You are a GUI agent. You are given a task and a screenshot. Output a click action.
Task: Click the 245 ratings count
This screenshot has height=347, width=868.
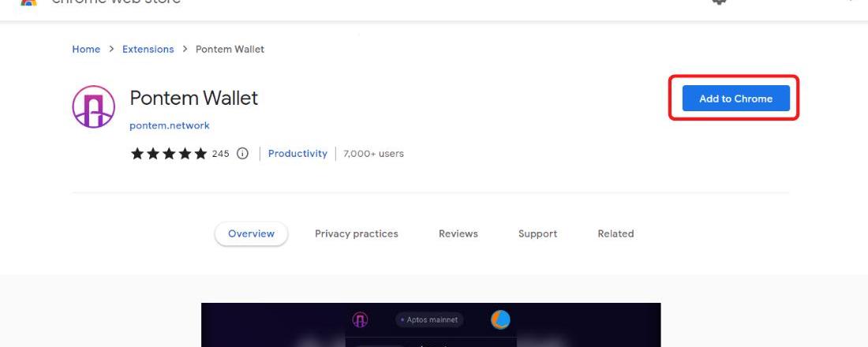(220, 153)
